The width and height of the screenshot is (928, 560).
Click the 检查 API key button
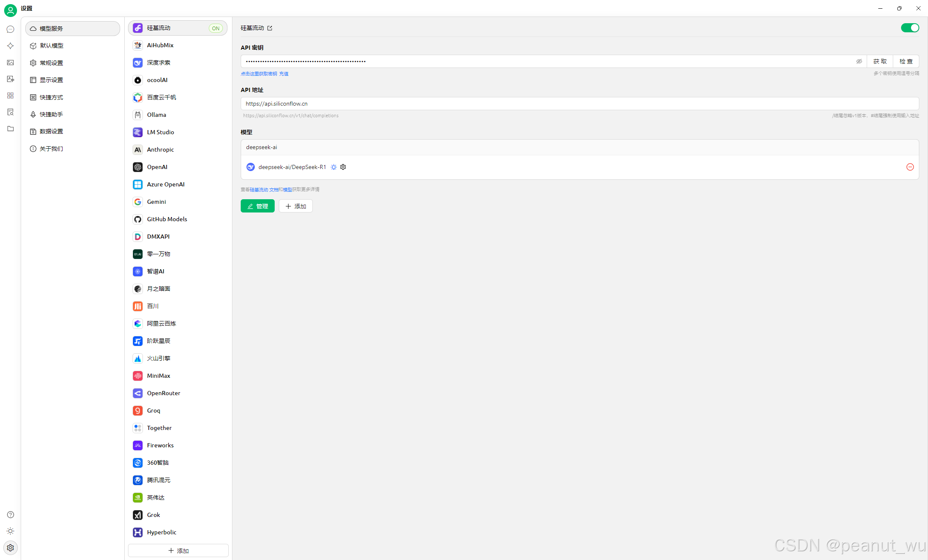tap(906, 61)
